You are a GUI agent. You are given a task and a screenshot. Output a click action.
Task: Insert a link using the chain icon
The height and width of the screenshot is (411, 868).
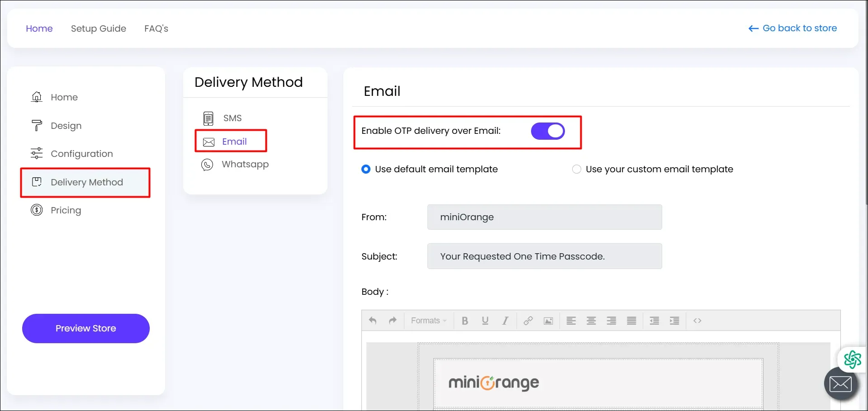pos(528,321)
